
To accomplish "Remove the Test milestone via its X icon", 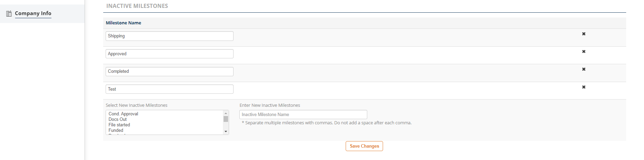I will click(584, 87).
